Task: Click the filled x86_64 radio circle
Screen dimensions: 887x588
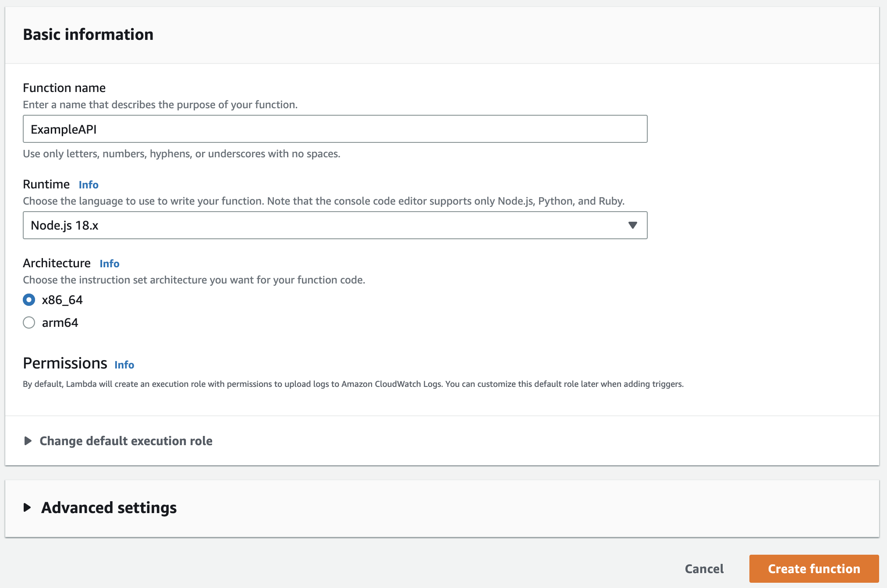Action: tap(29, 300)
